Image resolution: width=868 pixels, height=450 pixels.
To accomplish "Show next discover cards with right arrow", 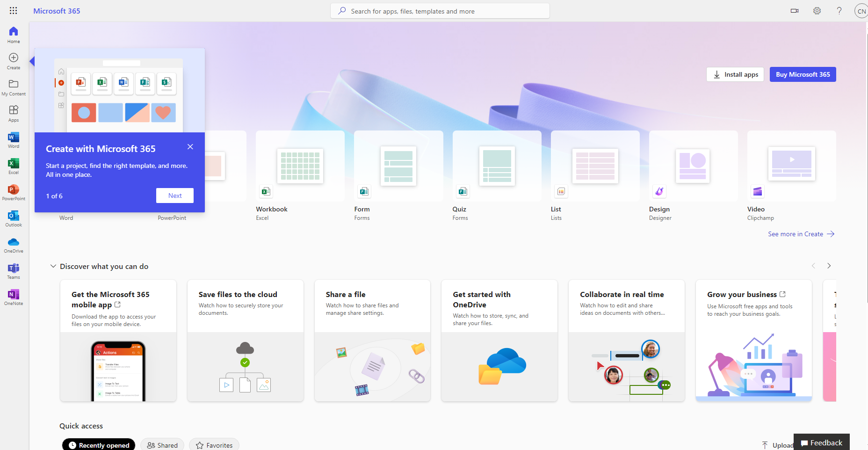I will coord(829,266).
